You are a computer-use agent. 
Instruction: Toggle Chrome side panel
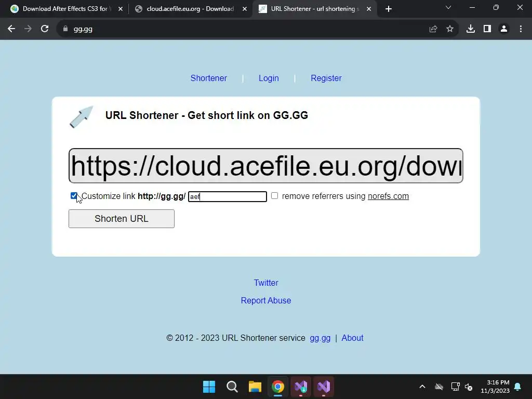[x=487, y=29]
